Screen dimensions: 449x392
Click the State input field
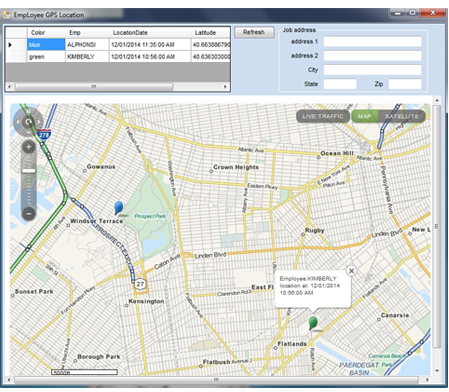[340, 84]
